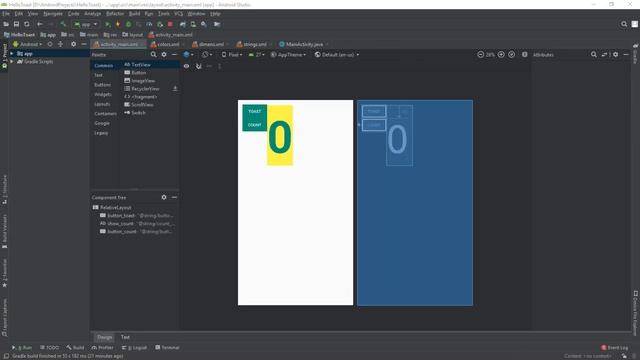Open the AppTheme dropdown
Image resolution: width=640 pixels, height=360 pixels.
(288, 55)
